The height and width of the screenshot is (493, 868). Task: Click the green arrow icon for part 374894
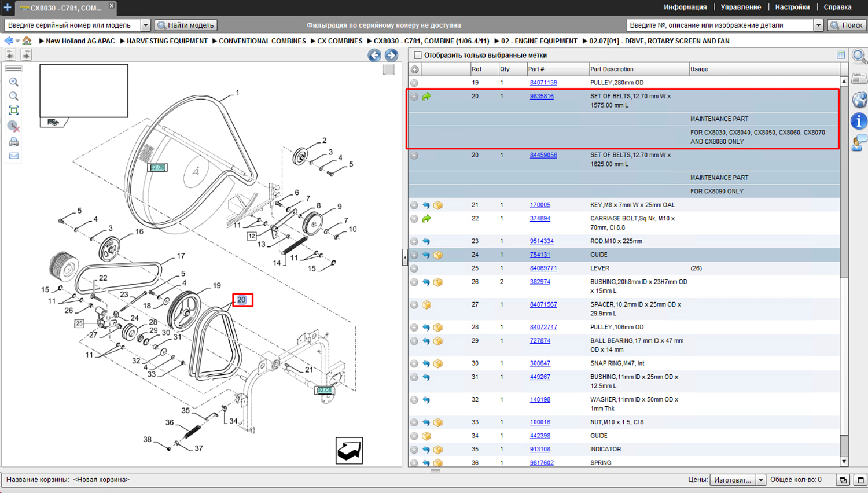click(426, 219)
